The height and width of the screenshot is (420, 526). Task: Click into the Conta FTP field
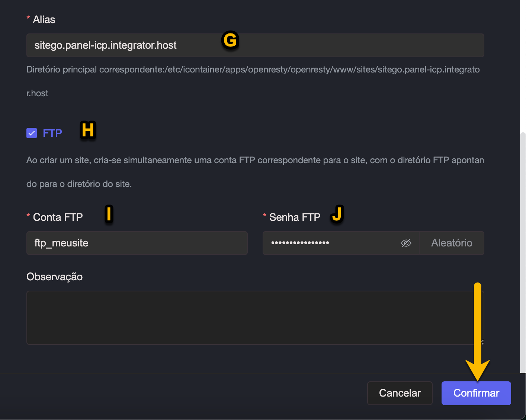[137, 243]
